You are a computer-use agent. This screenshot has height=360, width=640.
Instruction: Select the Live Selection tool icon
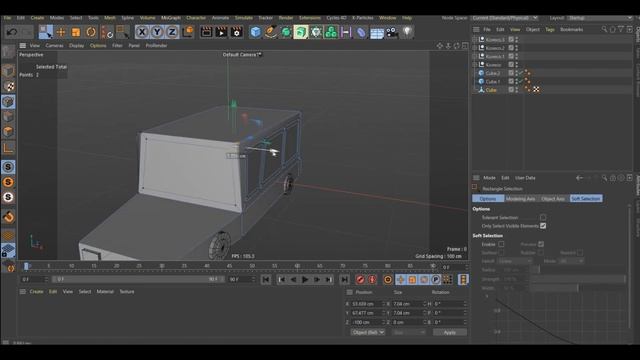click(45, 32)
